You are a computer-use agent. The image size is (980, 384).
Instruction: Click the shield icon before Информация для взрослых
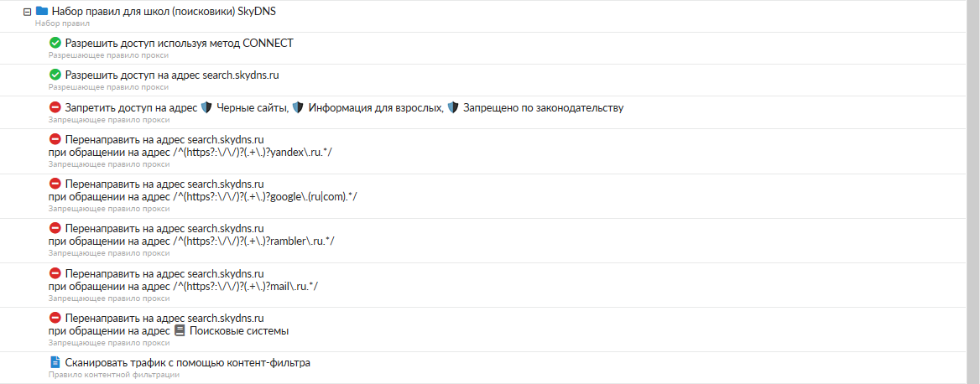(298, 107)
